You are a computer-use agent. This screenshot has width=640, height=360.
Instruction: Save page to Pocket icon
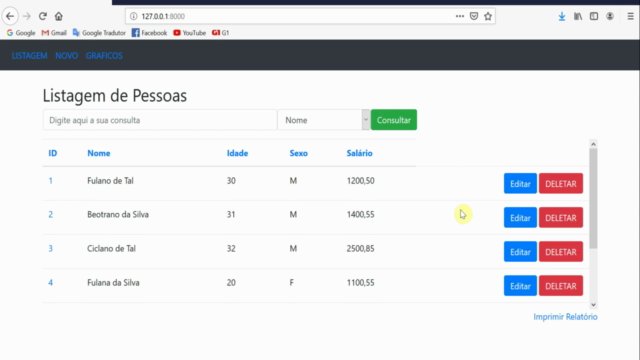click(x=474, y=16)
